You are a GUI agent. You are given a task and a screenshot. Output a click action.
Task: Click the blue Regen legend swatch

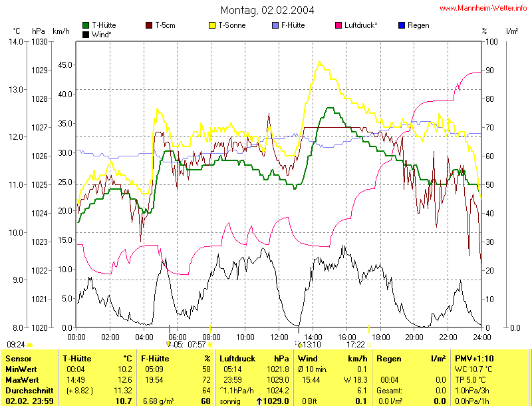pos(401,25)
